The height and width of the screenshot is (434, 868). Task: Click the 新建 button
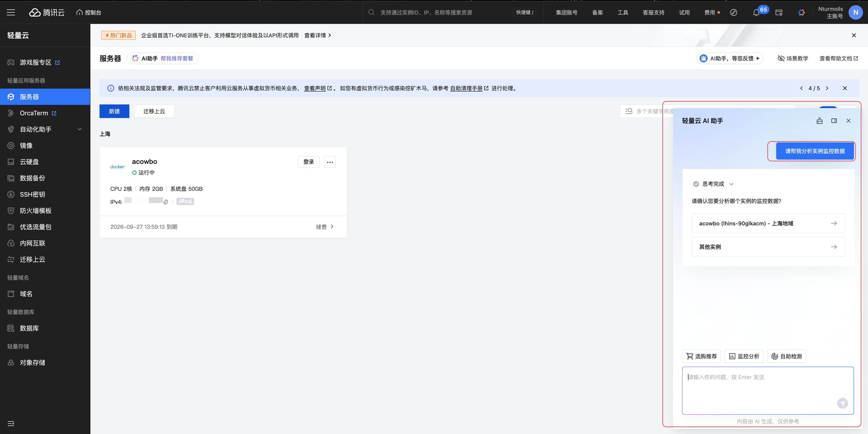pyautogui.click(x=114, y=111)
